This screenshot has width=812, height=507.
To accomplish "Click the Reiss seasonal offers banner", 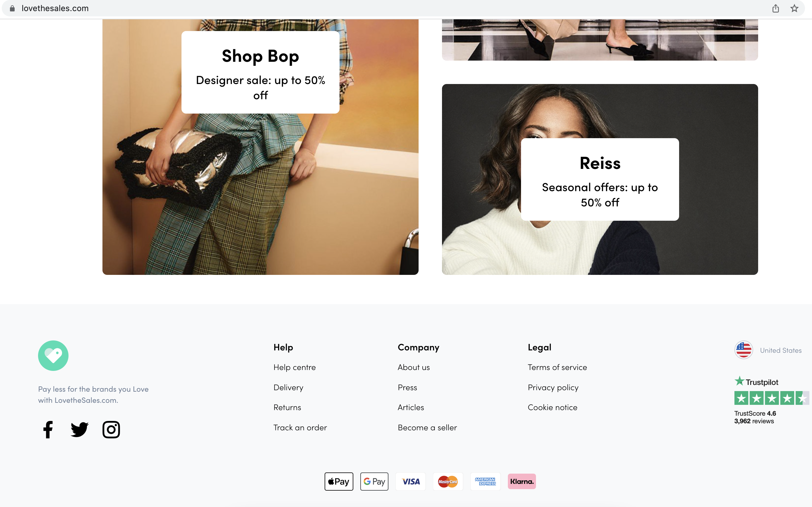I will tap(600, 179).
